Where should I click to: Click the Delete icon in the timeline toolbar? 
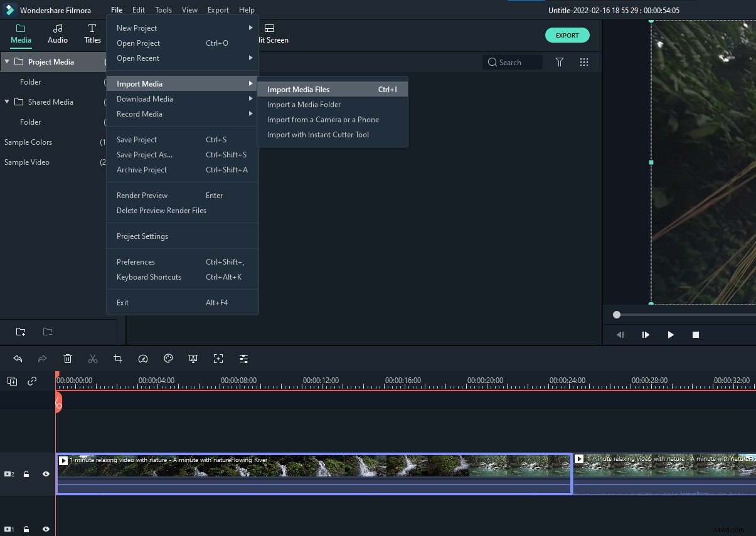point(68,359)
